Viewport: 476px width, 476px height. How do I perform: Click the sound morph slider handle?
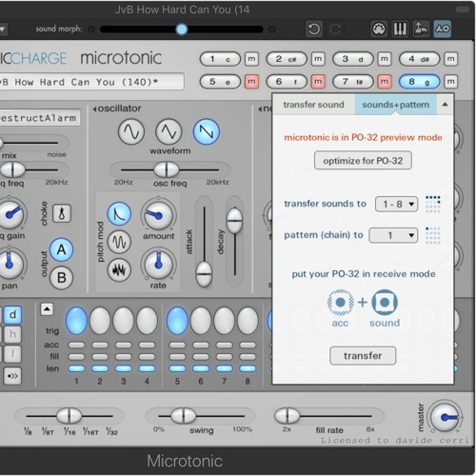tap(182, 30)
